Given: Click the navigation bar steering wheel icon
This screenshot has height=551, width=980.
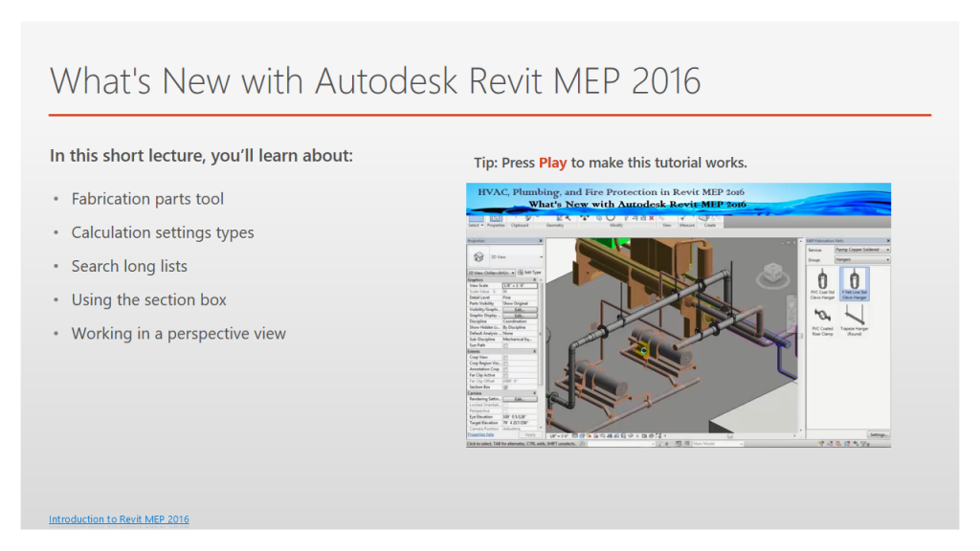Looking at the screenshot, I should tap(791, 305).
